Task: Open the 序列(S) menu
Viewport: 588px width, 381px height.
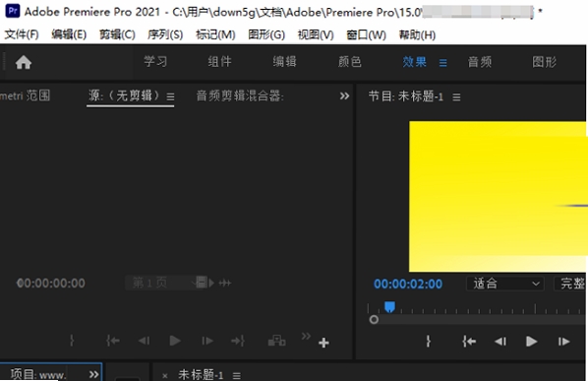Action: tap(165, 34)
